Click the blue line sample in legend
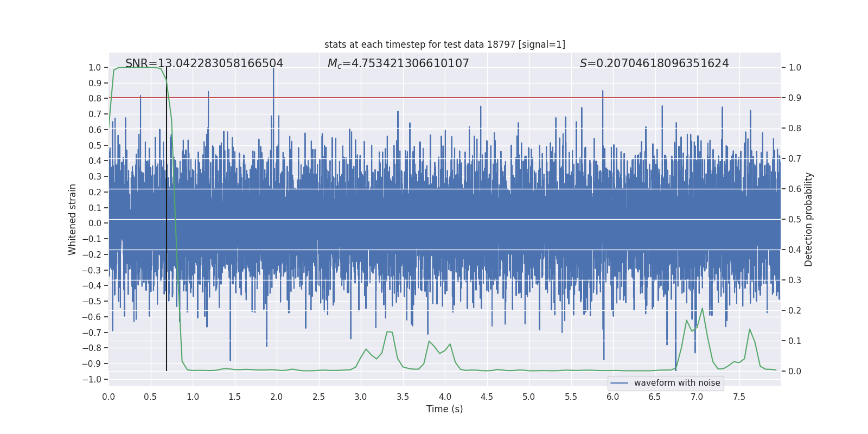868x434 pixels. coord(620,383)
